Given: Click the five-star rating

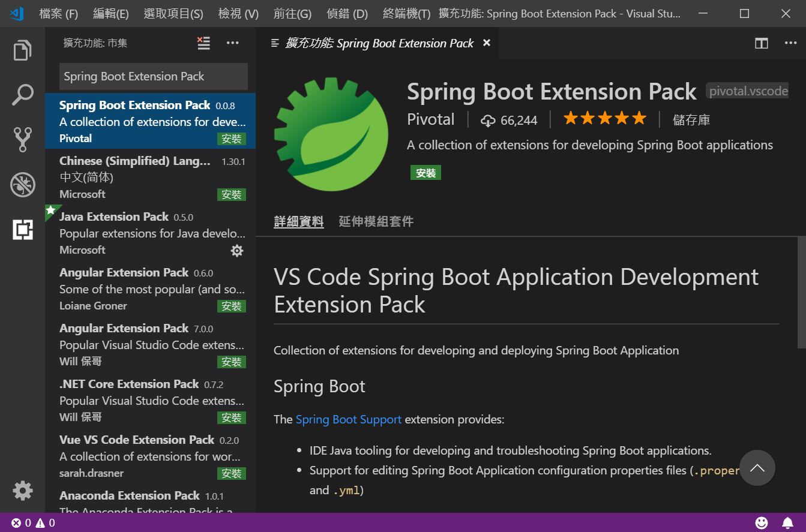Looking at the screenshot, I should (x=605, y=119).
